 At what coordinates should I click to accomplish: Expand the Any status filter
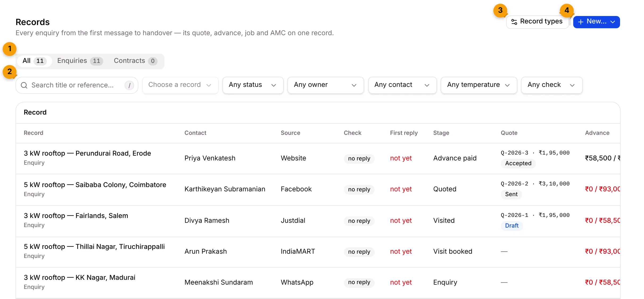pyautogui.click(x=253, y=85)
